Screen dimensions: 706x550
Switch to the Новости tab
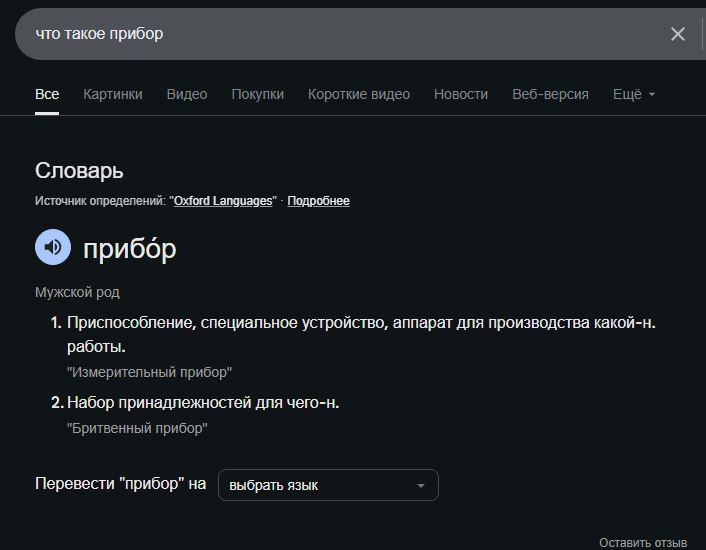click(x=461, y=94)
